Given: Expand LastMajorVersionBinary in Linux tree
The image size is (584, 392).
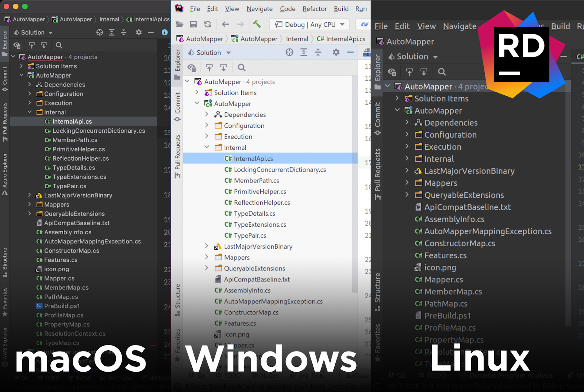Looking at the screenshot, I should click(x=407, y=171).
